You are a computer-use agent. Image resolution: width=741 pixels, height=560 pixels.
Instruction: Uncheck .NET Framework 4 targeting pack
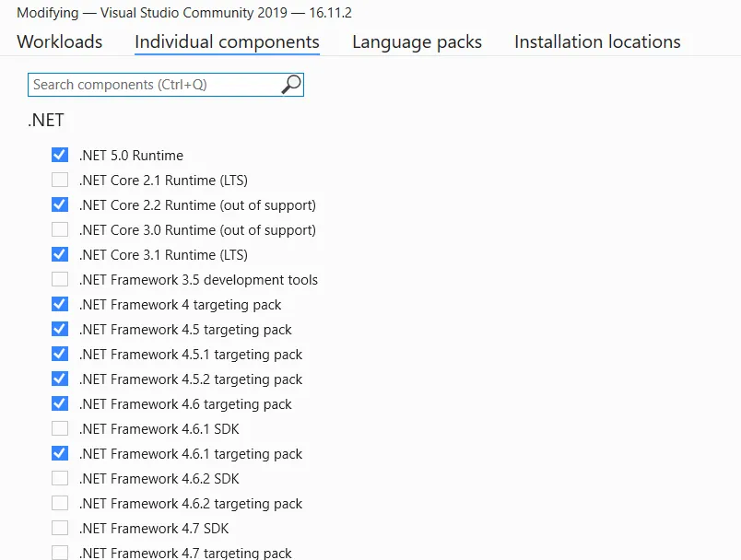[60, 304]
